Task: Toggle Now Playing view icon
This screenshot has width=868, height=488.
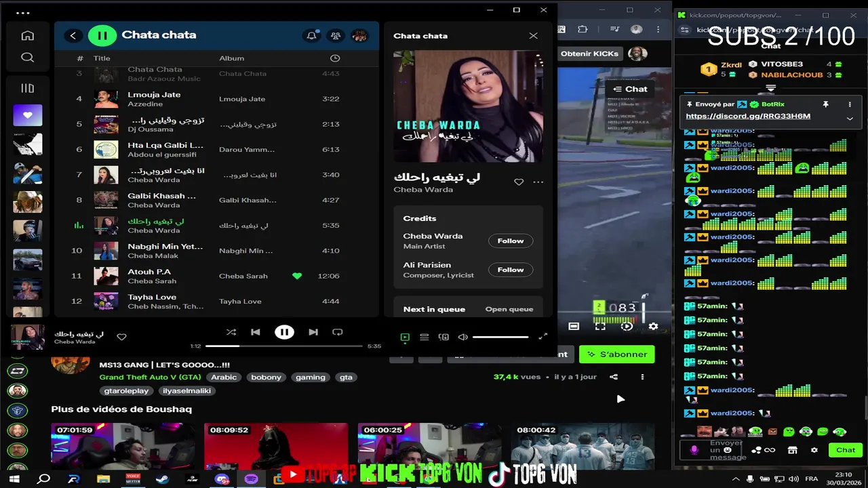Action: coord(405,337)
